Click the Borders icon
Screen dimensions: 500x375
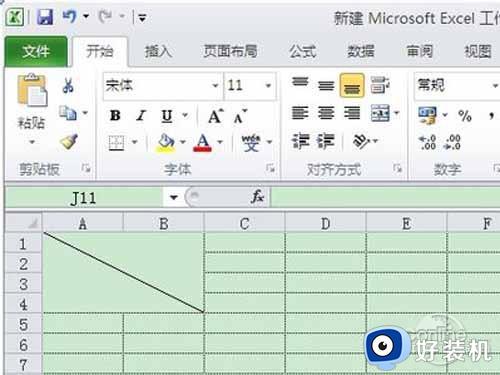(x=116, y=142)
